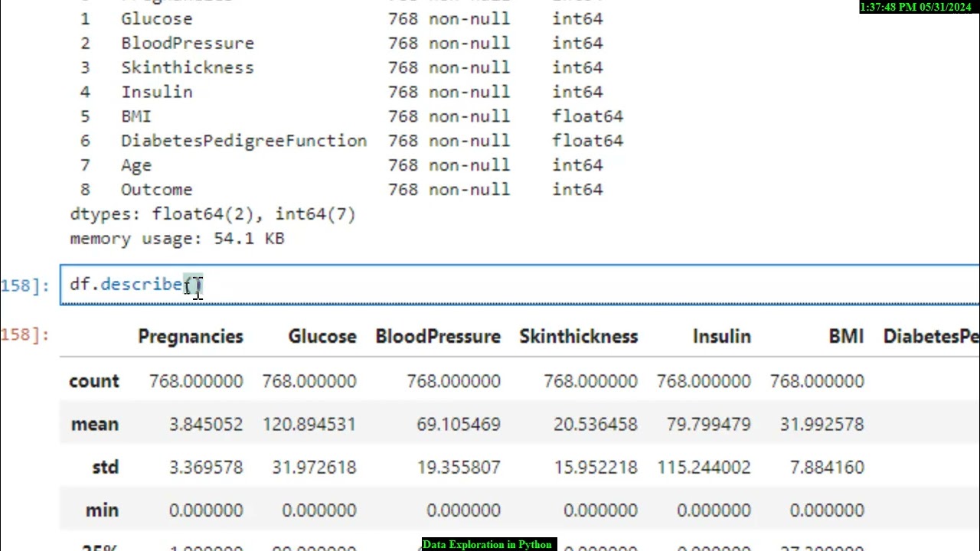The height and width of the screenshot is (551, 980).
Task: Click mean Pregnancies value 3.845052
Action: point(206,424)
